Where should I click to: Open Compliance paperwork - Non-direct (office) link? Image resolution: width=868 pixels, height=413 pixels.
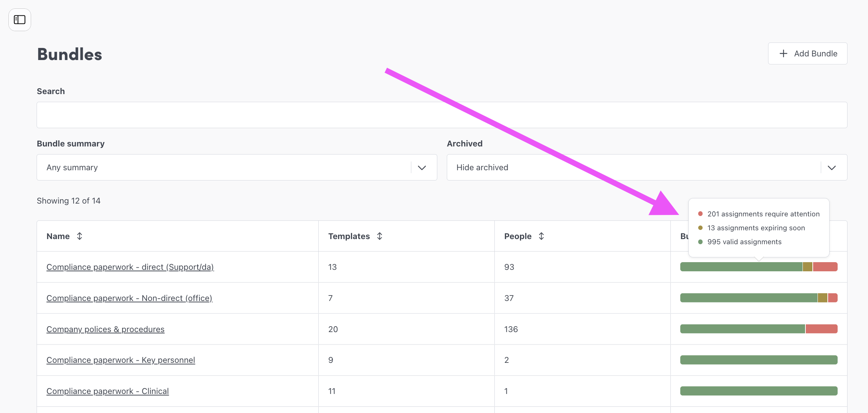(x=129, y=298)
